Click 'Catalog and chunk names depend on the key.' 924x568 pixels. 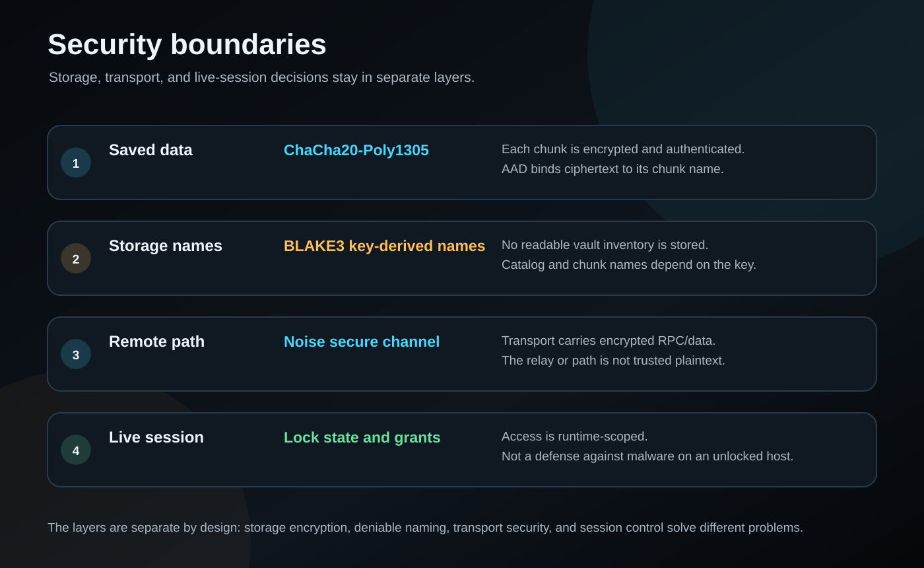click(629, 265)
